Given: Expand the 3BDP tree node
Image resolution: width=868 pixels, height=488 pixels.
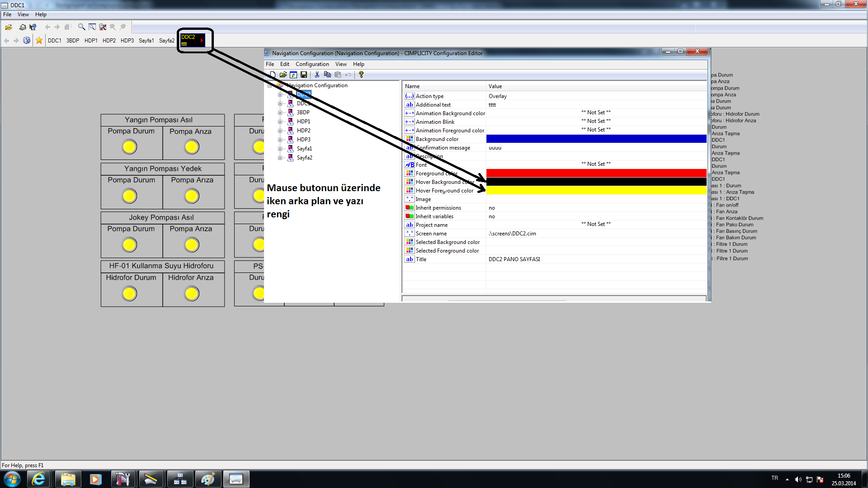Looking at the screenshot, I should pos(280,113).
